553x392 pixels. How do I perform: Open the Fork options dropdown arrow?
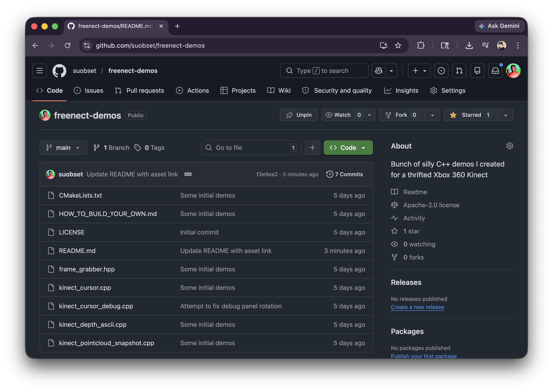tap(432, 115)
